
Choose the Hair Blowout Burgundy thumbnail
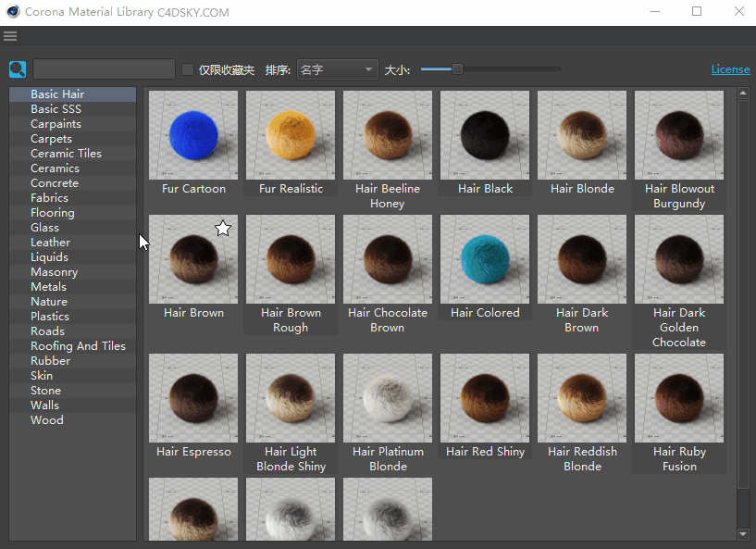(679, 135)
